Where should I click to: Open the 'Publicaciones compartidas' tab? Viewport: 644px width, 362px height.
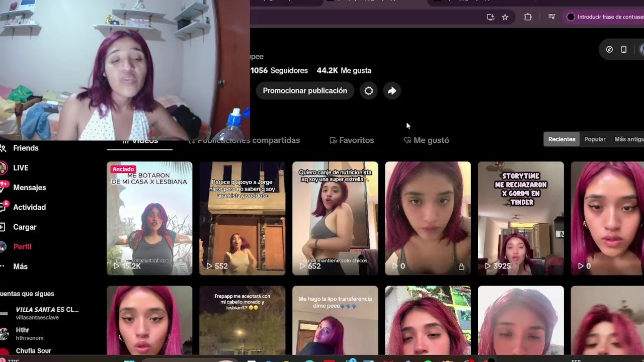click(x=245, y=140)
